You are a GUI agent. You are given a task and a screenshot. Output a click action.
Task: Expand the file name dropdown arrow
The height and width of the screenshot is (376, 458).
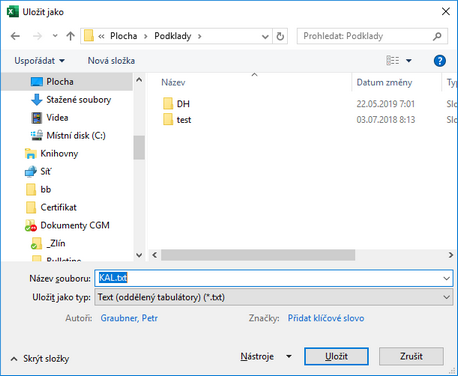click(x=446, y=278)
